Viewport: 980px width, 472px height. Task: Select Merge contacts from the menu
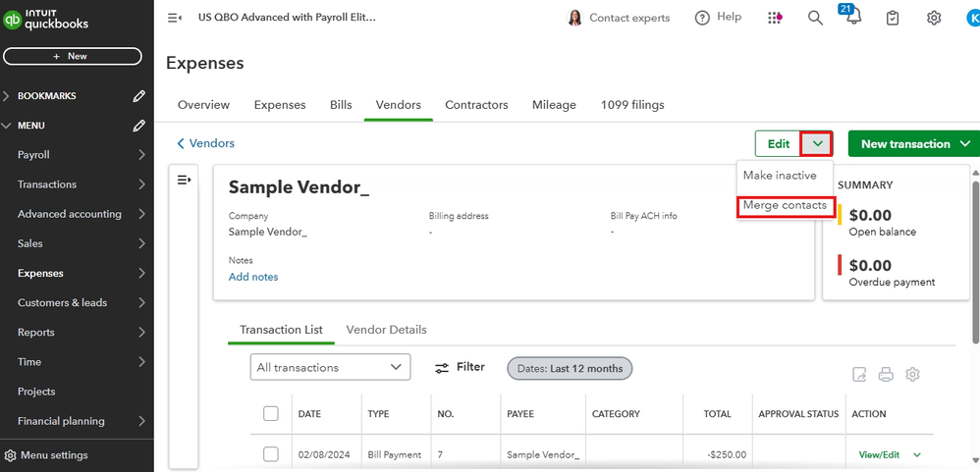[x=785, y=205]
